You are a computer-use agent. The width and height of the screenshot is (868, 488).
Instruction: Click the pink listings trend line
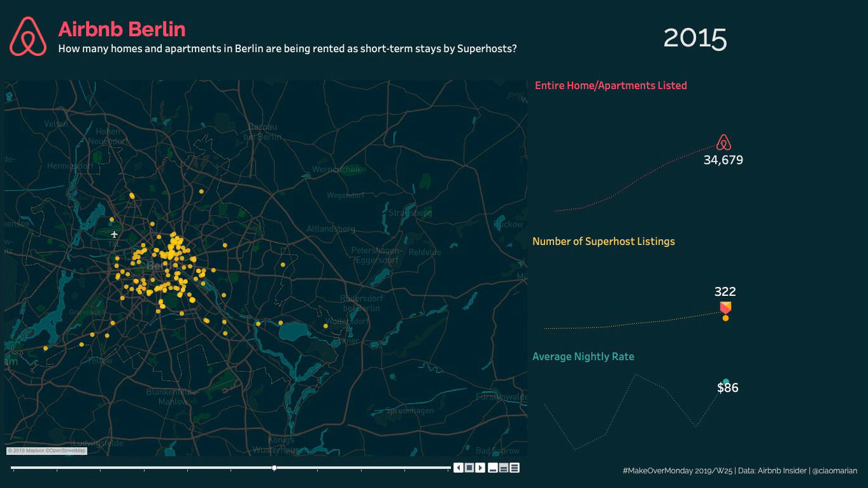(x=637, y=181)
